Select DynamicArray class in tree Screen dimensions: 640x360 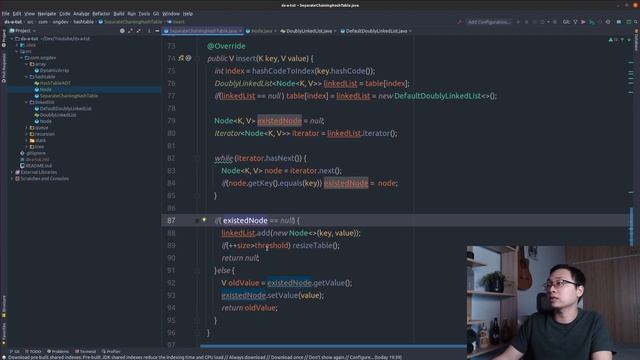51,71
